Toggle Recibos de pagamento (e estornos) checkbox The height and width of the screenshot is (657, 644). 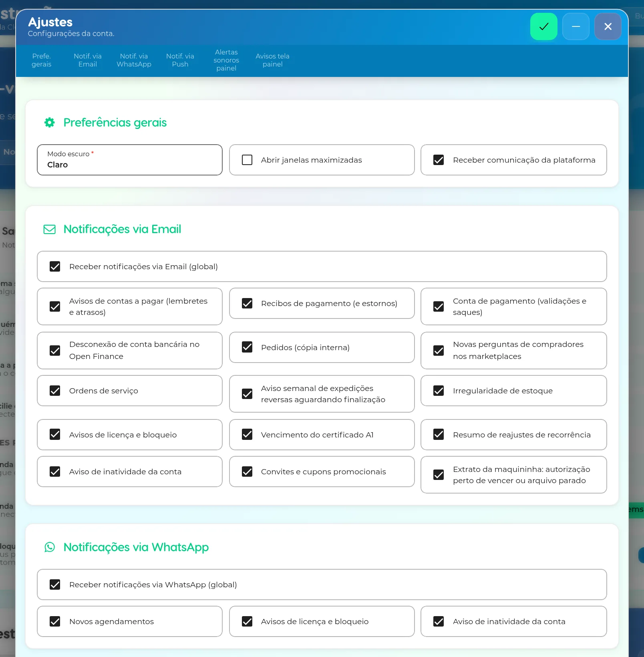pyautogui.click(x=247, y=303)
